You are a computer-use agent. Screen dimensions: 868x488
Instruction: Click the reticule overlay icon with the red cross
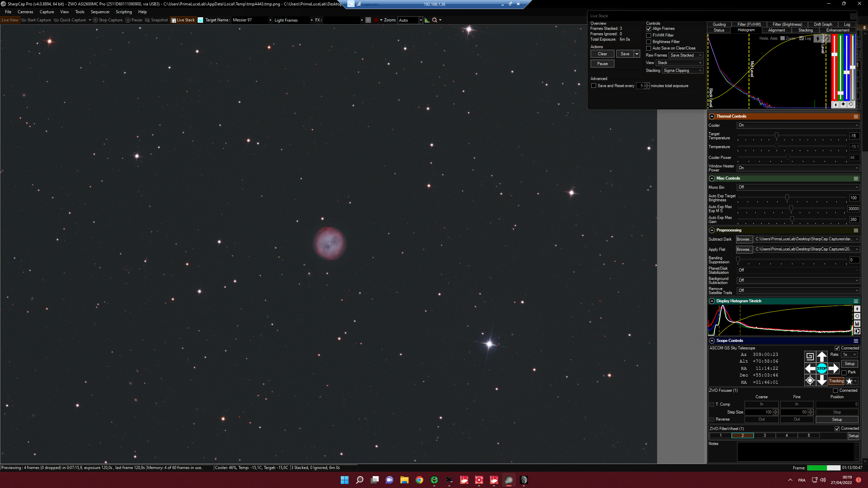click(x=376, y=20)
